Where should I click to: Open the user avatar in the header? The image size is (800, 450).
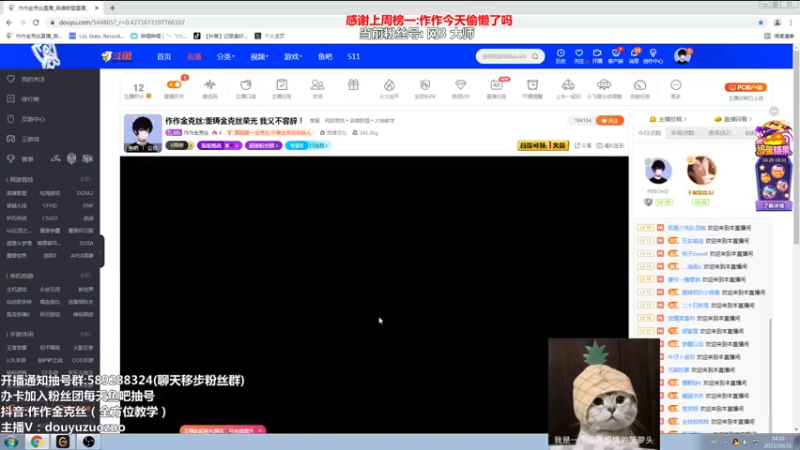point(682,56)
